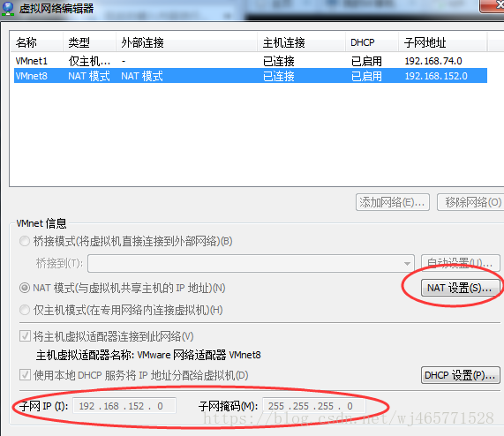The image size is (504, 436).
Task: Toggle 使用本地 DHCP 服务 checkbox
Action: [x=25, y=375]
